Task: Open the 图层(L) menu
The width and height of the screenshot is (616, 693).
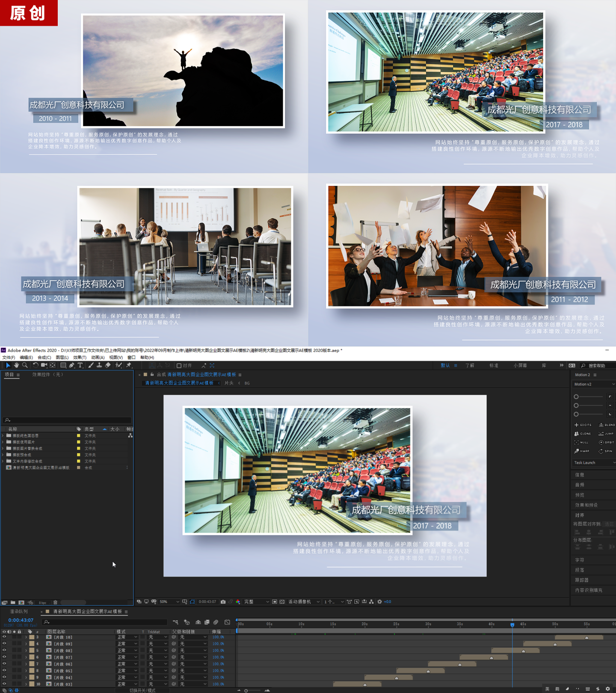Action: pyautogui.click(x=62, y=358)
